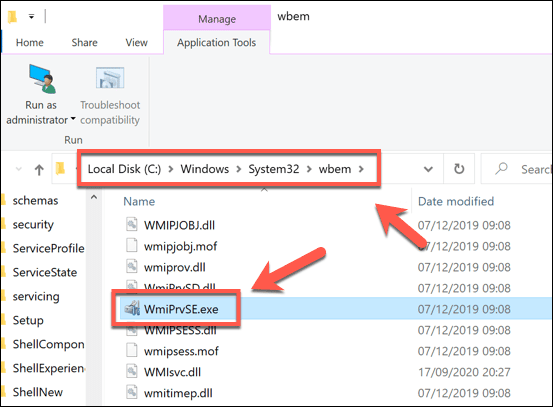Expand chevron after wbem in path

[x=361, y=169]
